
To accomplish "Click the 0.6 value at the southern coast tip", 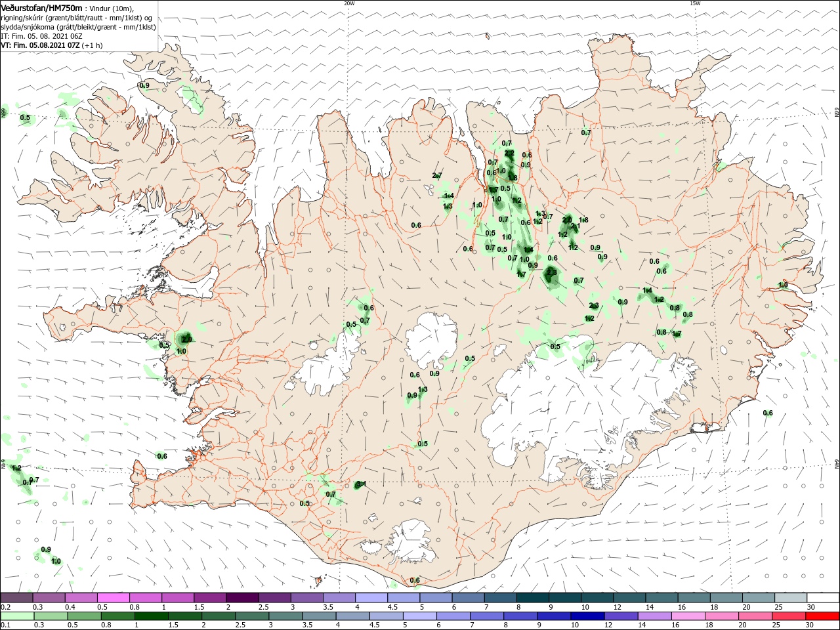I will (415, 580).
